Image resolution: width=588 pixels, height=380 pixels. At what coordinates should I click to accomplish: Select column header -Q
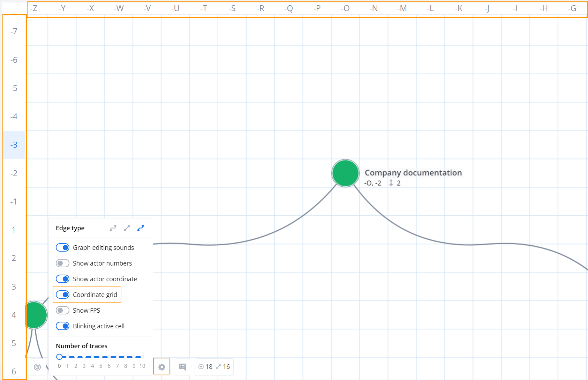point(288,8)
